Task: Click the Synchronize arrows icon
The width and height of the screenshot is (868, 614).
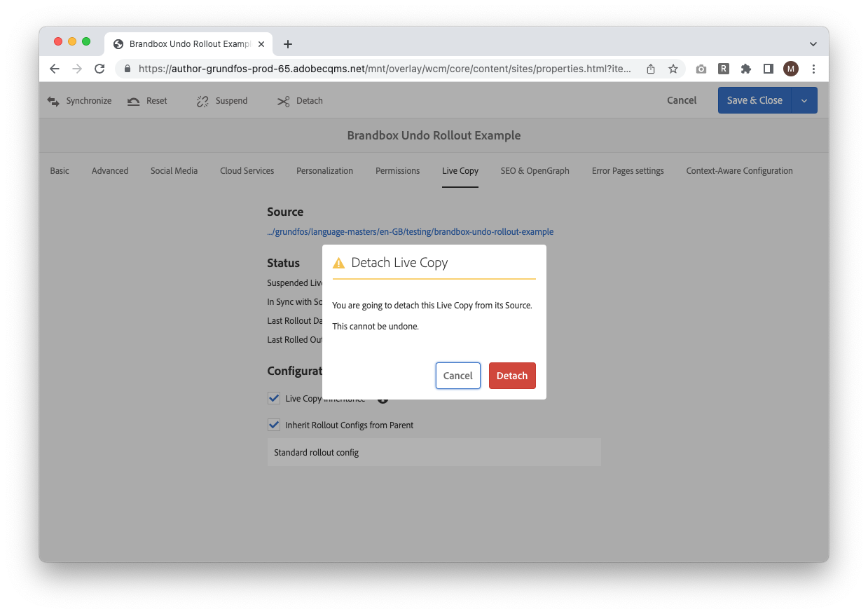Action: [x=53, y=101]
